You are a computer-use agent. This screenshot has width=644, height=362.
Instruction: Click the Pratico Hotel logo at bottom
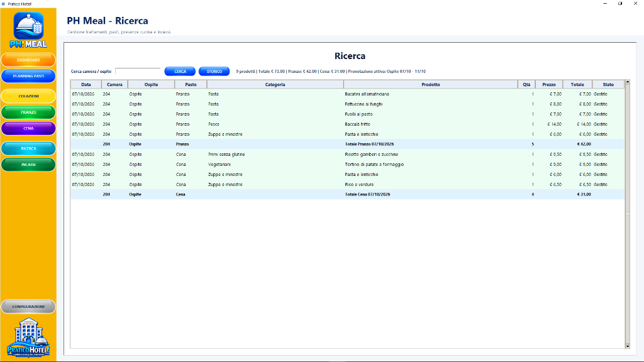[x=28, y=337]
